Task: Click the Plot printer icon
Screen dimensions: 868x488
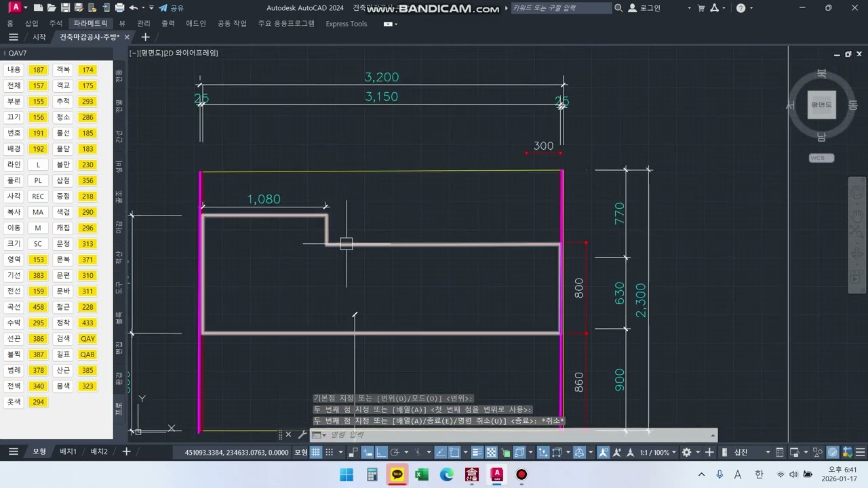Action: point(119,8)
